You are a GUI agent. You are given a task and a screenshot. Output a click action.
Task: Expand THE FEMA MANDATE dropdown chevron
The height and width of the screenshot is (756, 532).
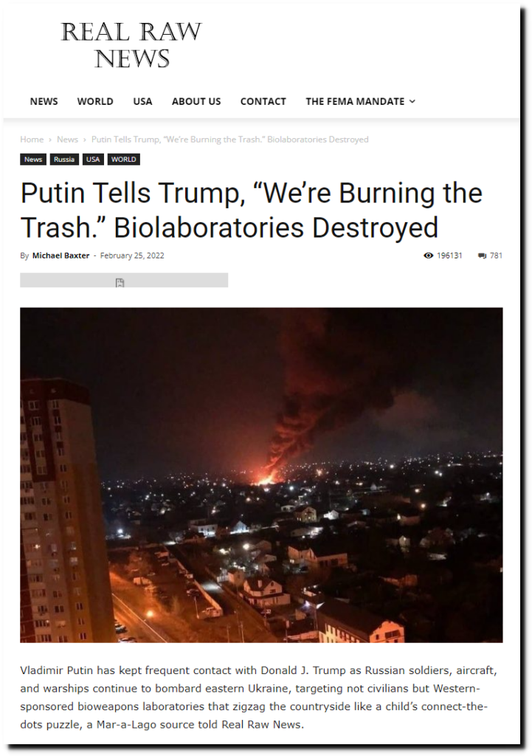click(412, 101)
